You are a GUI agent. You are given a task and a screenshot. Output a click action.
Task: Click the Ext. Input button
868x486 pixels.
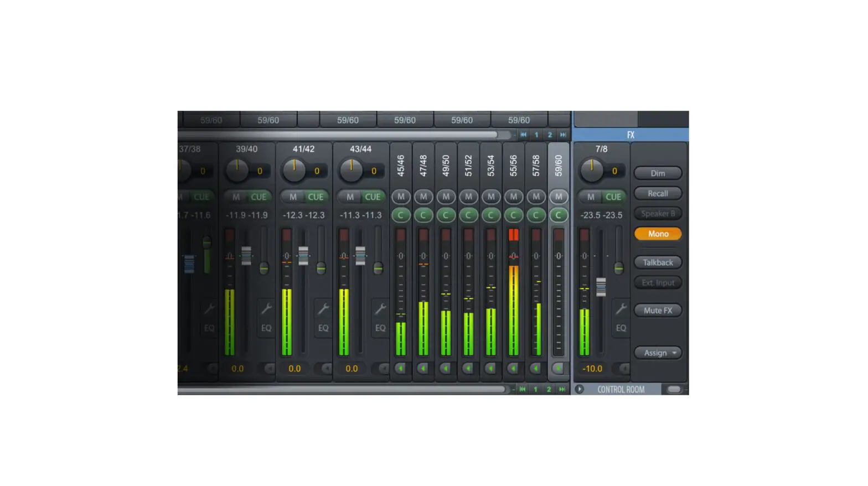tap(658, 283)
